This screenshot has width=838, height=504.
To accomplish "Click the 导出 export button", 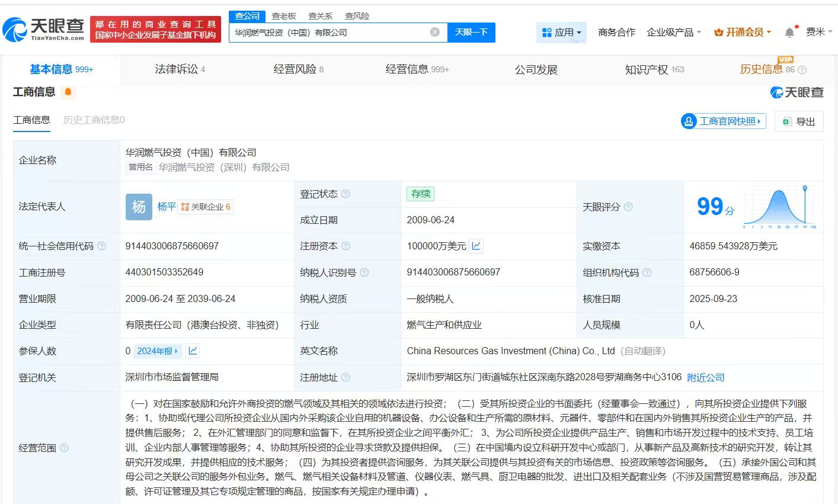I will coord(799,121).
